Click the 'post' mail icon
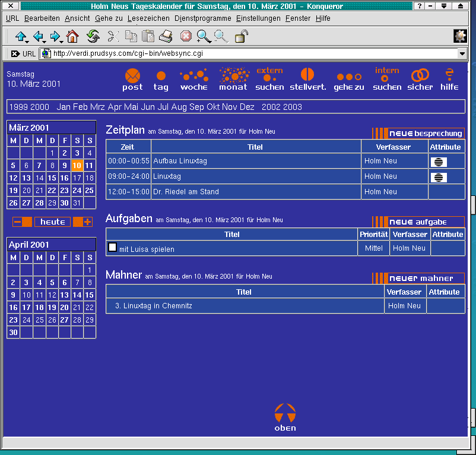476x455 pixels. (132, 76)
